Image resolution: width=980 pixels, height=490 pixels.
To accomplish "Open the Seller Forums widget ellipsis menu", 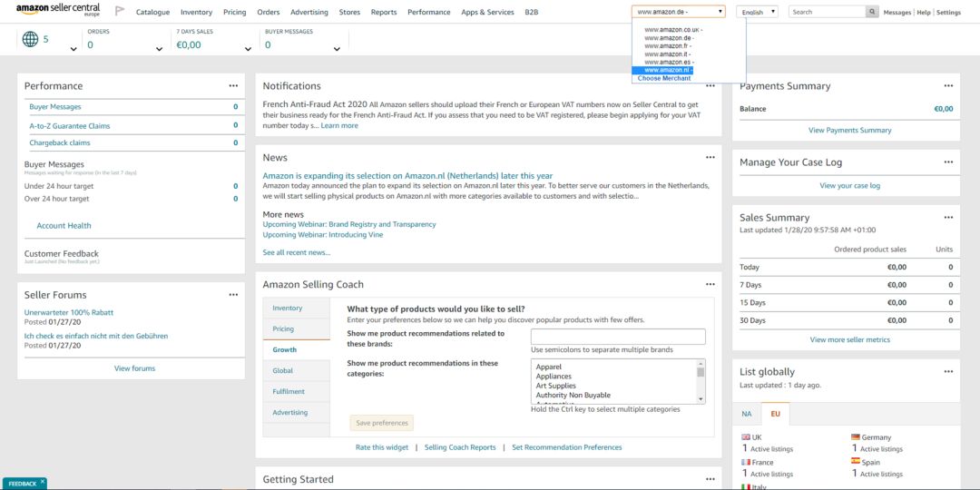I will [x=233, y=295].
